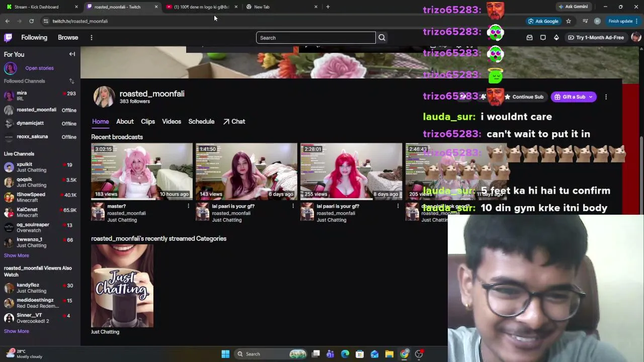Open options for the 6 days ago video
Image resolution: width=644 pixels, height=362 pixels.
[x=293, y=206]
